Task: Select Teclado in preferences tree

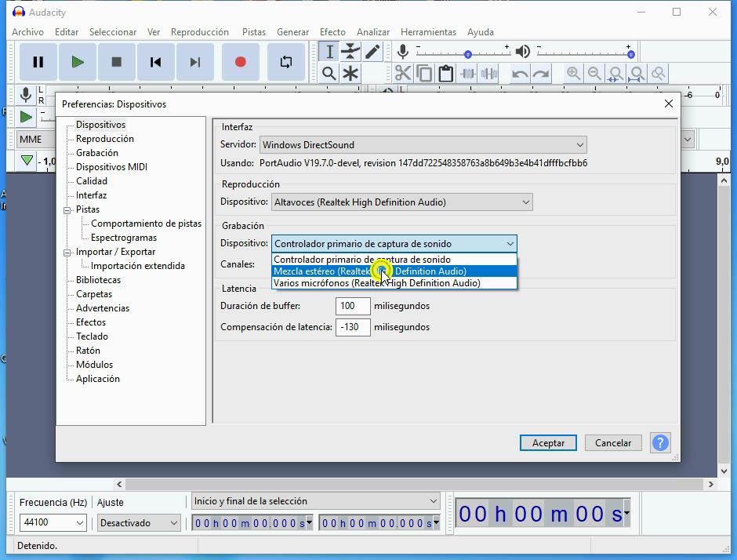Action: pyautogui.click(x=93, y=336)
